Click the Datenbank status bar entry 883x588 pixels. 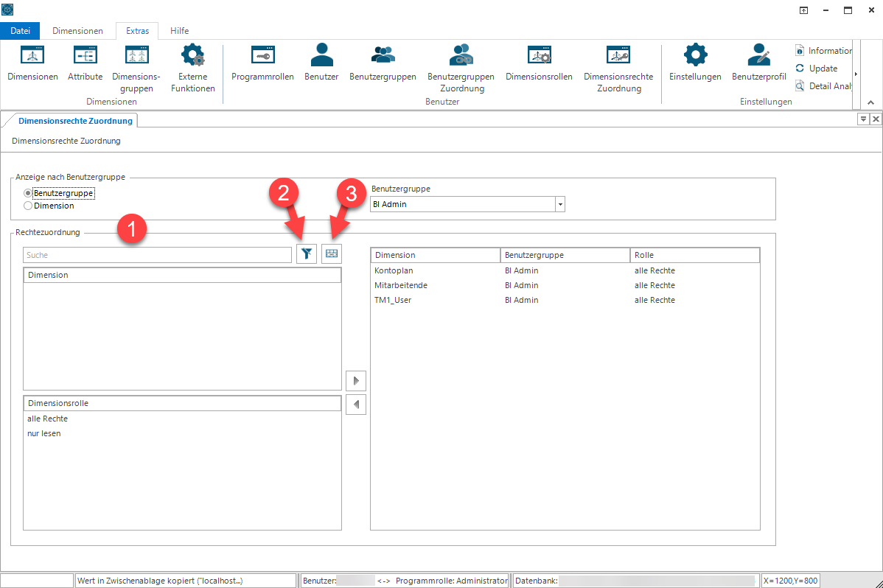point(636,581)
